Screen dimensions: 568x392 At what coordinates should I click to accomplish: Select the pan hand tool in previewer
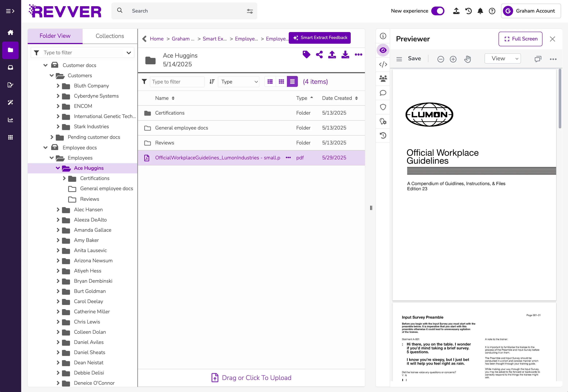click(467, 59)
